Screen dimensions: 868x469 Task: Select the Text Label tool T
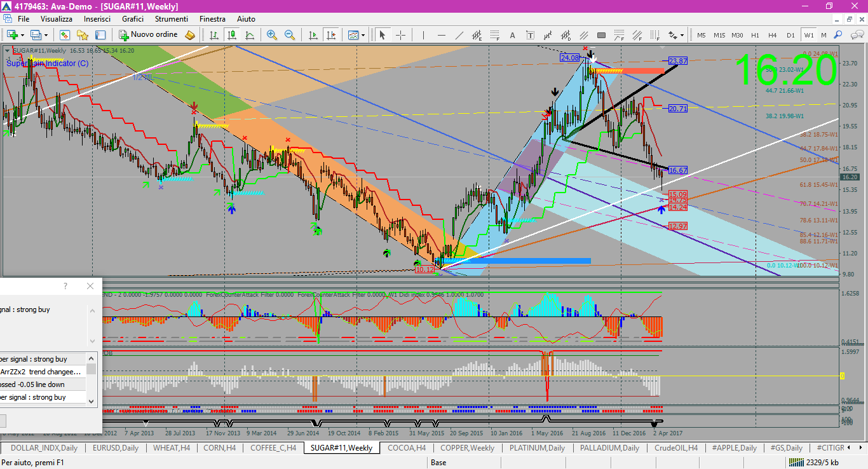[x=530, y=35]
